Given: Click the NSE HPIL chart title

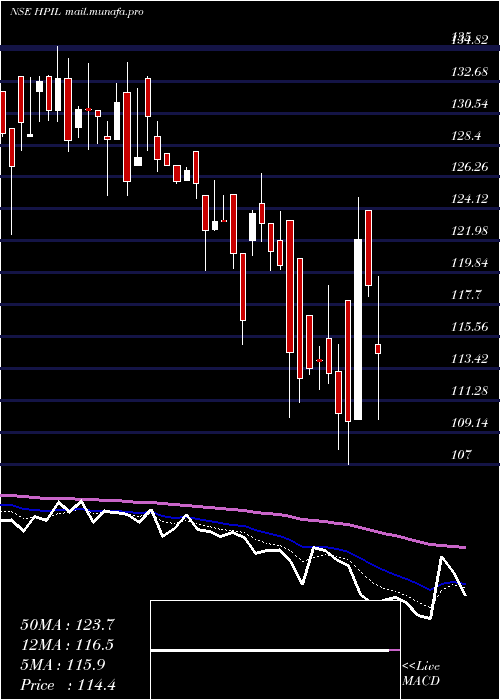Looking at the screenshot, I should (77, 12).
